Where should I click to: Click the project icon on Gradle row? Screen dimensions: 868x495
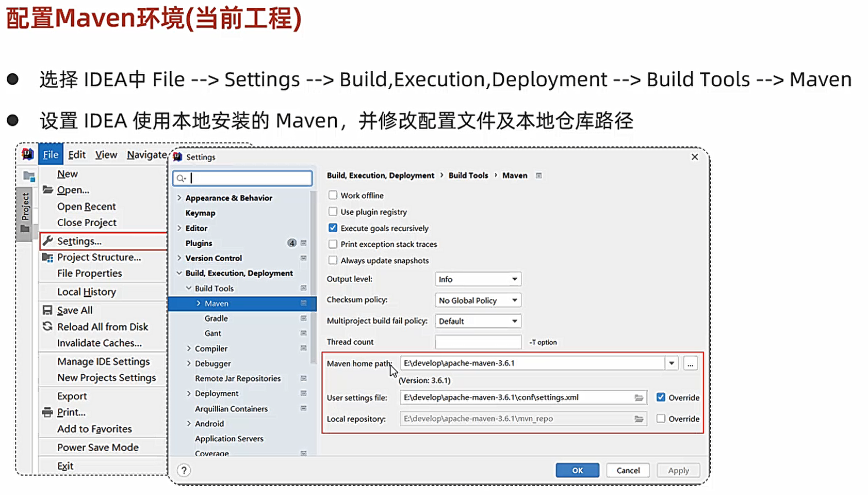[303, 318]
